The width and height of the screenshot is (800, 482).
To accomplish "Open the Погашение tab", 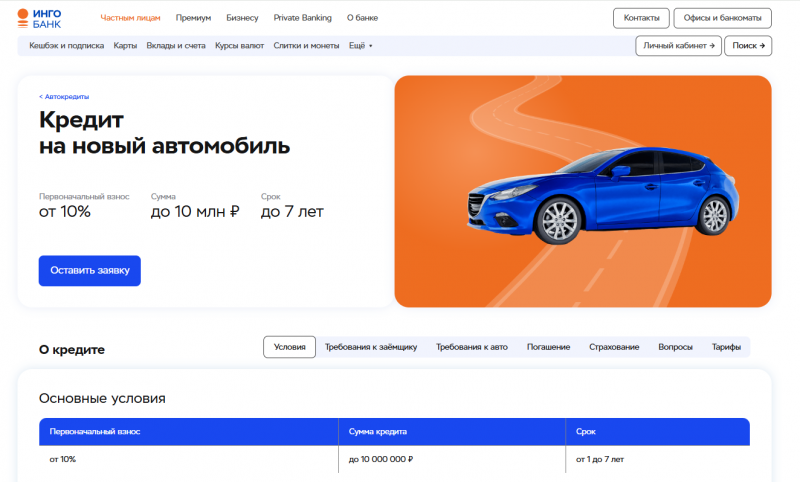I will [x=548, y=347].
